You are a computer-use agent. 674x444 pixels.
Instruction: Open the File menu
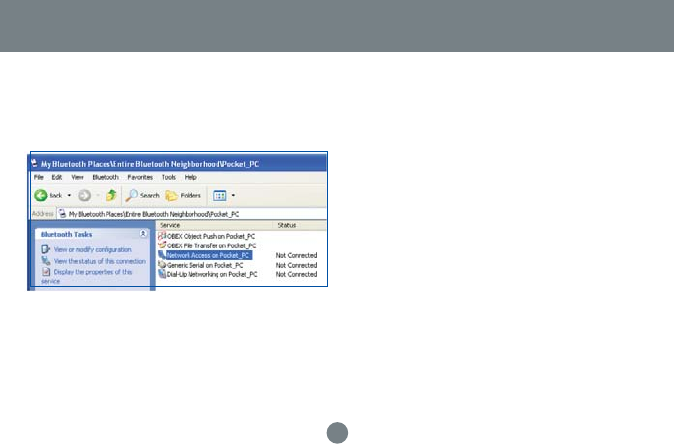39,177
